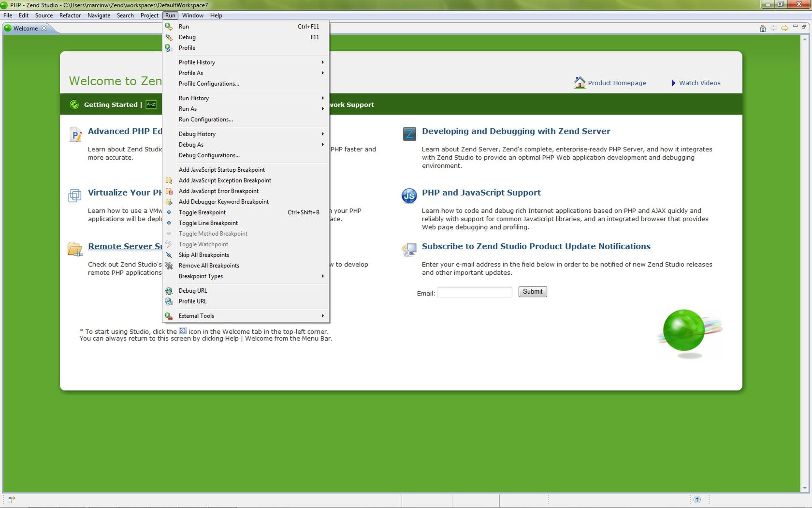Open the Navigate menu
Screen dimensions: 812x508
click(x=99, y=15)
